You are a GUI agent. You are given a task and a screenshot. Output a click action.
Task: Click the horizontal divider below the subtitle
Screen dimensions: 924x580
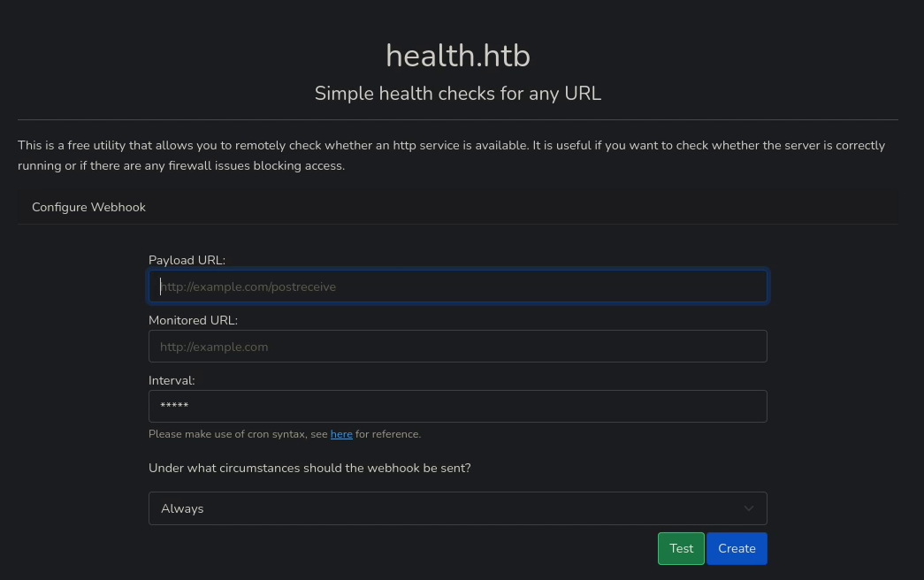pyautogui.click(x=457, y=119)
